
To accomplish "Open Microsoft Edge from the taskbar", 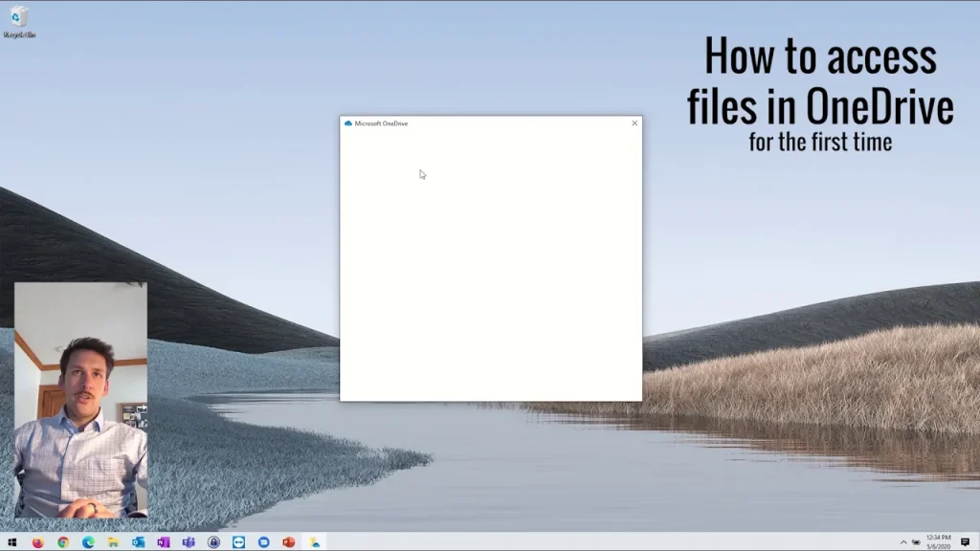I will [x=88, y=542].
